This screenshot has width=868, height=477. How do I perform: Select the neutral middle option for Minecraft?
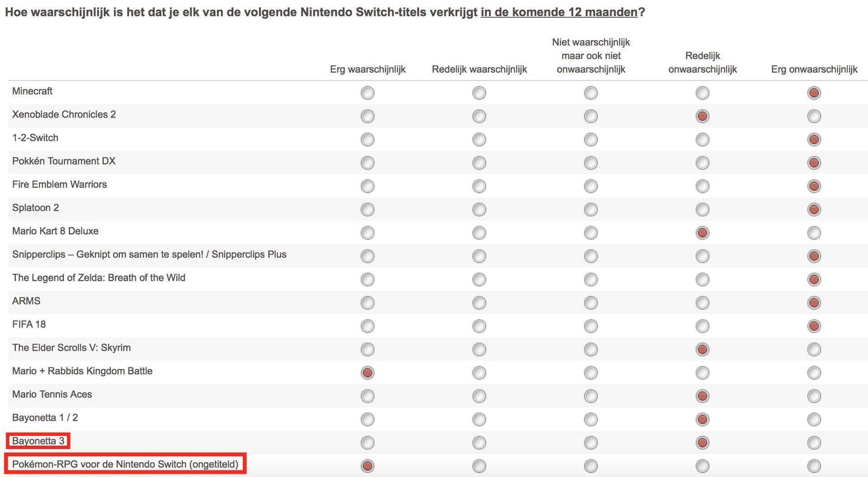click(591, 93)
